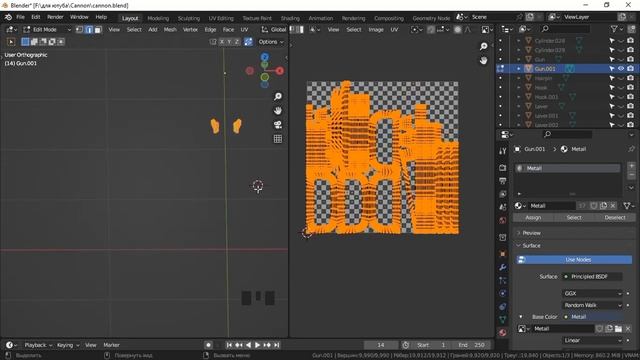Open the Global transform orientation dropdown
Image resolution: width=640 pixels, height=360 pixels.
274,29
